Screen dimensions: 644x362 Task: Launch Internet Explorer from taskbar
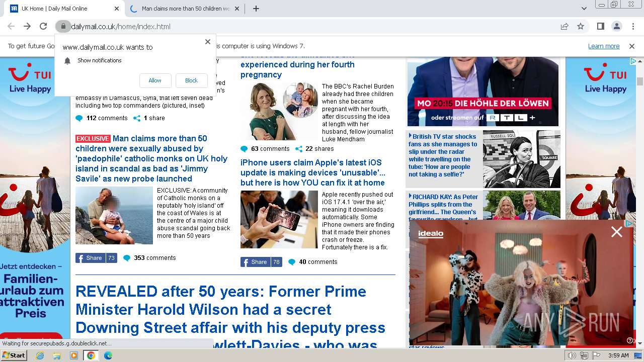(x=40, y=355)
